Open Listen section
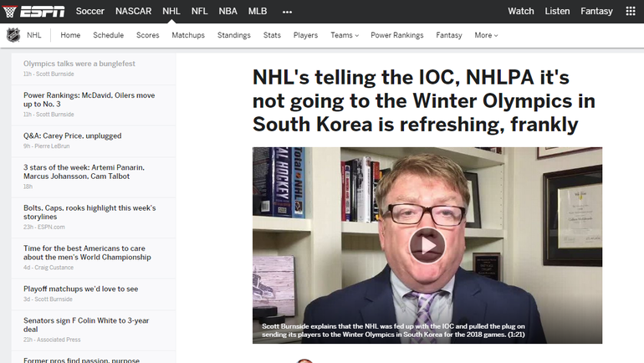 pos(557,12)
